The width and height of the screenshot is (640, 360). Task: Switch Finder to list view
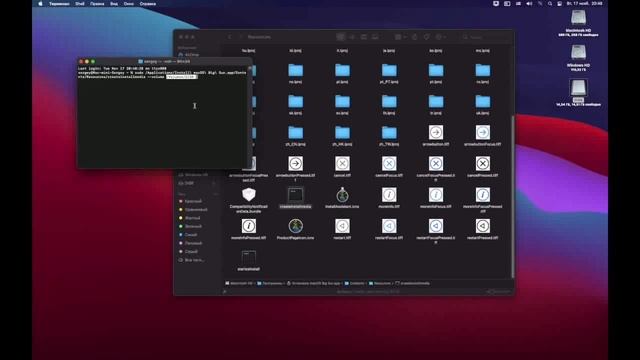[x=352, y=37]
